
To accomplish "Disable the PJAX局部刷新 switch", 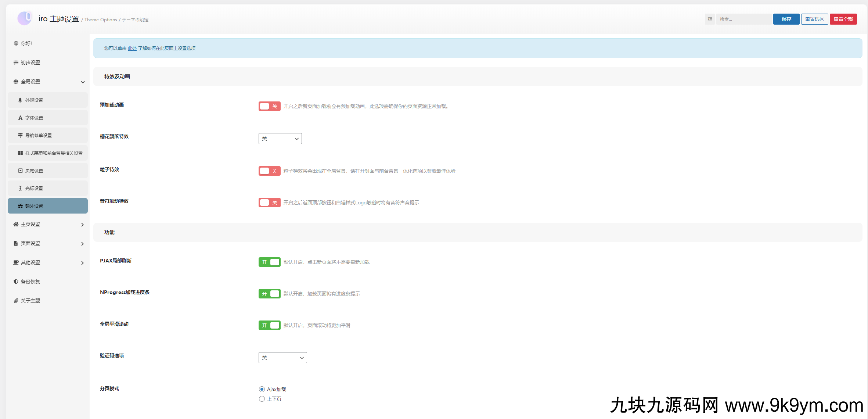I will point(269,262).
